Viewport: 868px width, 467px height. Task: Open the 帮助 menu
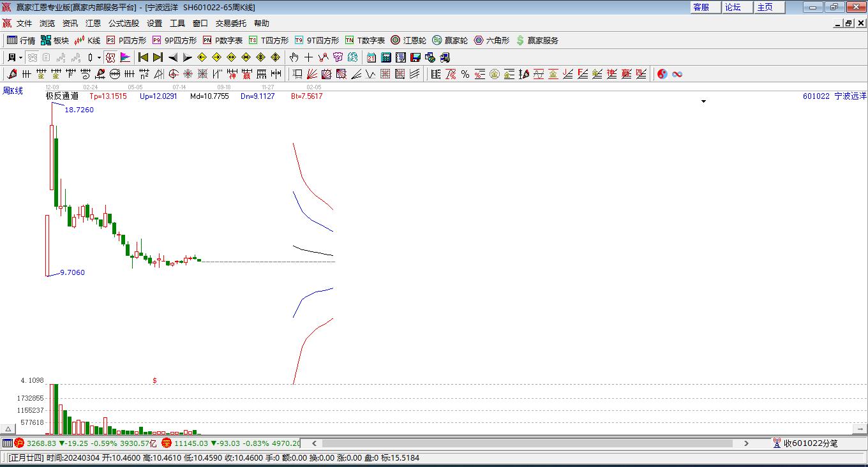tap(262, 23)
